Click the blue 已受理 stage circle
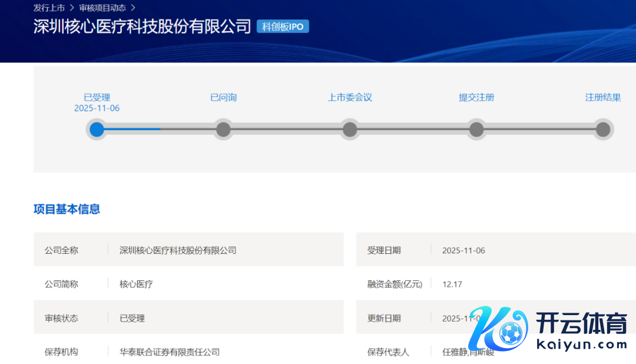Viewport: 636px width, 364px height. (97, 129)
